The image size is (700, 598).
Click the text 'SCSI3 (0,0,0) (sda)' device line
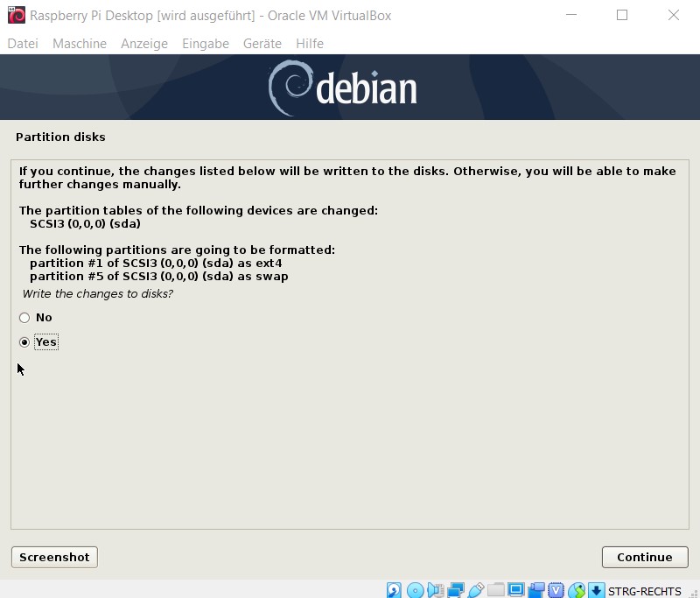[85, 224]
